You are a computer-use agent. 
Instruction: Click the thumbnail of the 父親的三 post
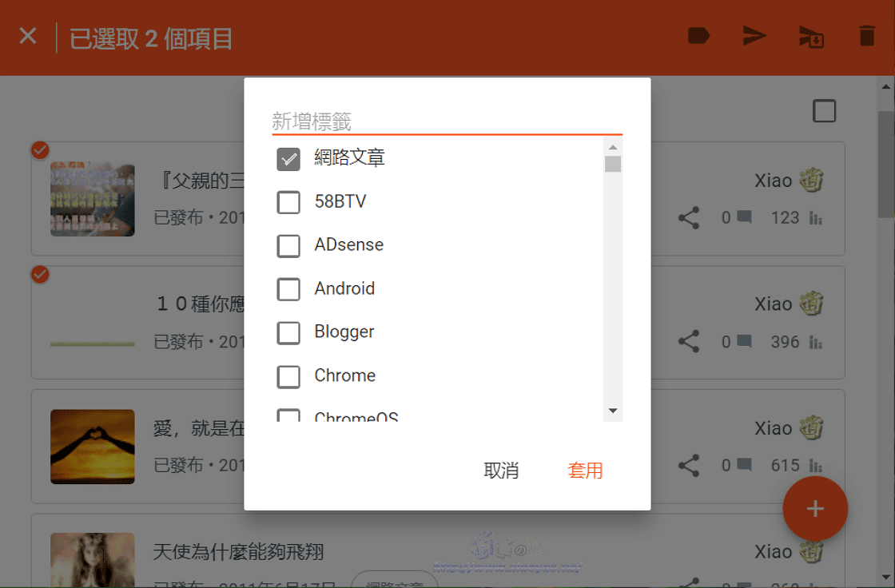tap(93, 199)
